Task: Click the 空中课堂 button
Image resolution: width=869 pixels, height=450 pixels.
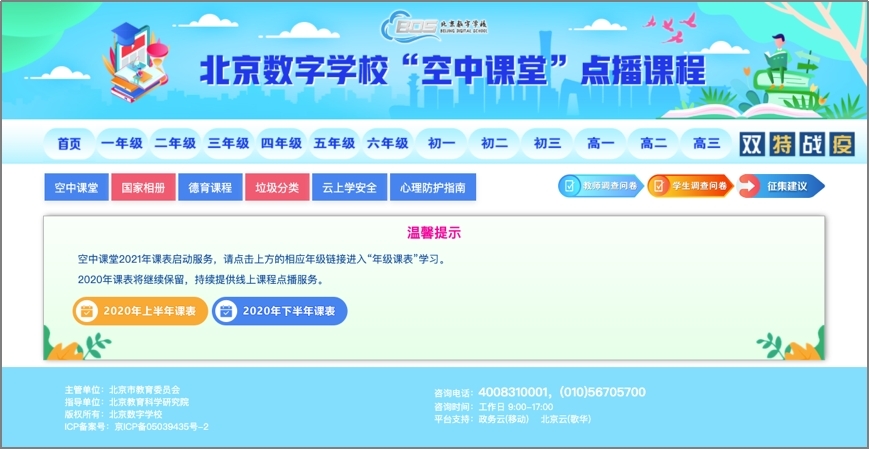Action: (x=76, y=188)
